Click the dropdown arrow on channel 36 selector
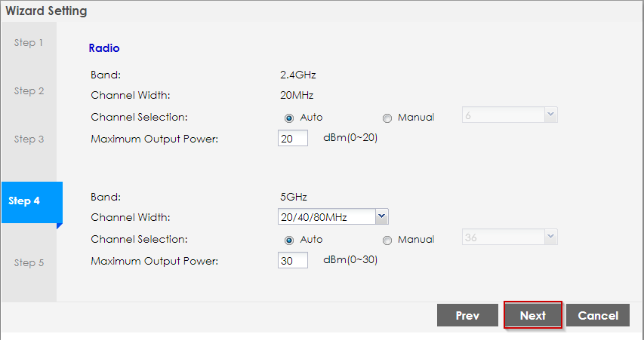 [550, 237]
